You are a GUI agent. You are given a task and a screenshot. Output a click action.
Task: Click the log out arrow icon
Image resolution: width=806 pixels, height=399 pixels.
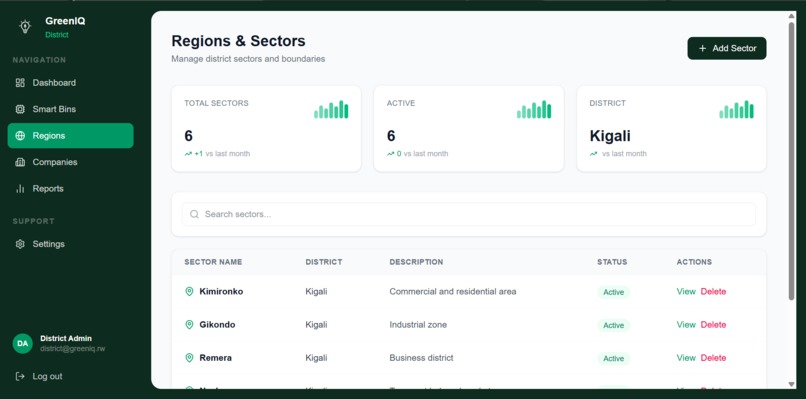click(x=20, y=376)
